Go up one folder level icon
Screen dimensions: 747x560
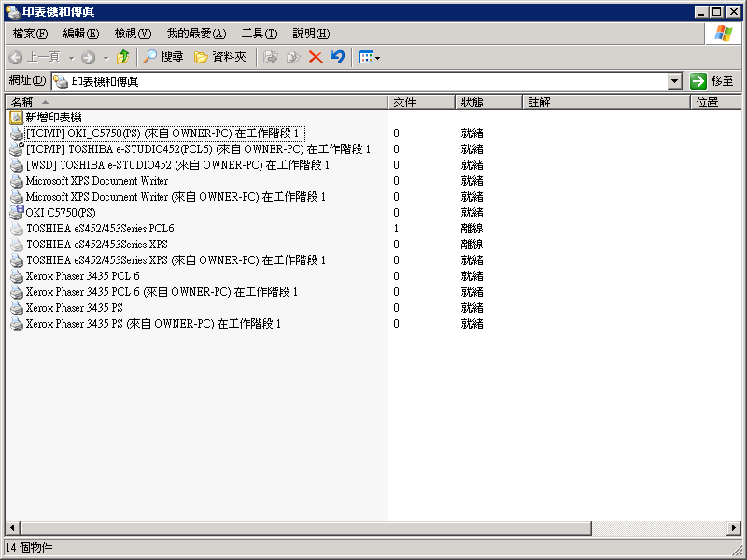click(x=123, y=57)
